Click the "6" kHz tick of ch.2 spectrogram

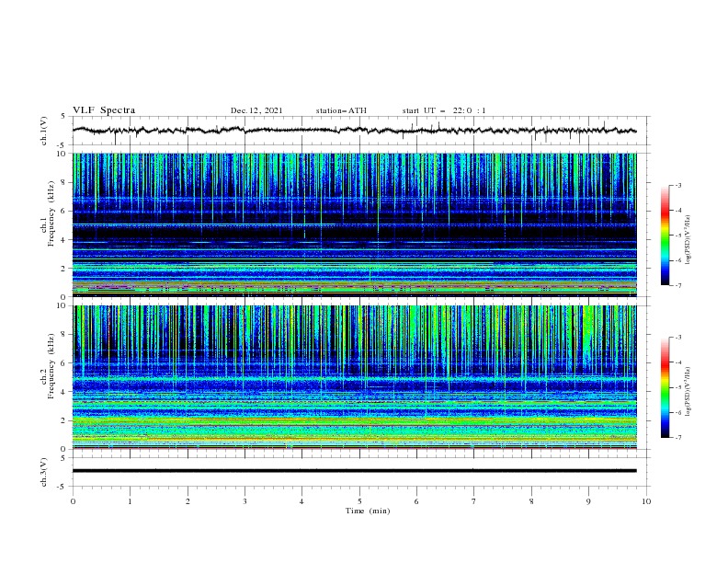click(63, 362)
